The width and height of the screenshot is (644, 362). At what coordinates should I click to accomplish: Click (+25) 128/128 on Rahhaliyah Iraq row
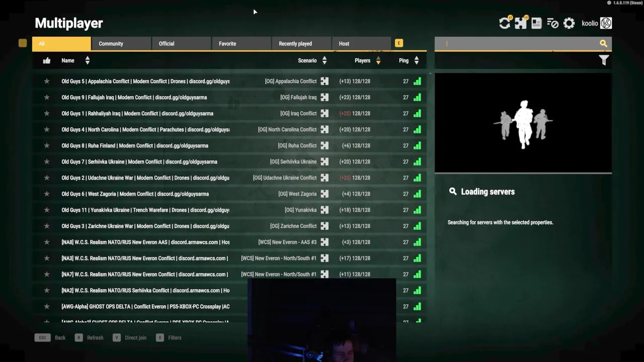point(355,113)
